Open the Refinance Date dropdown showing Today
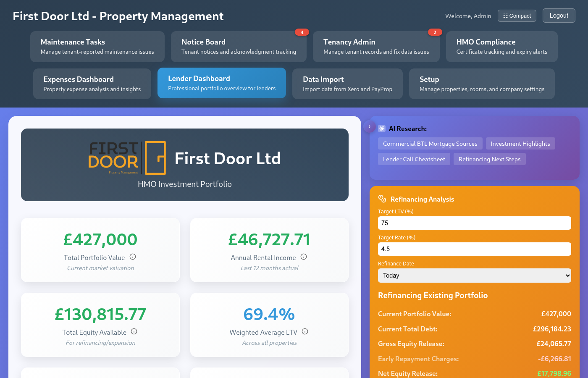The image size is (588, 378). coord(474,275)
